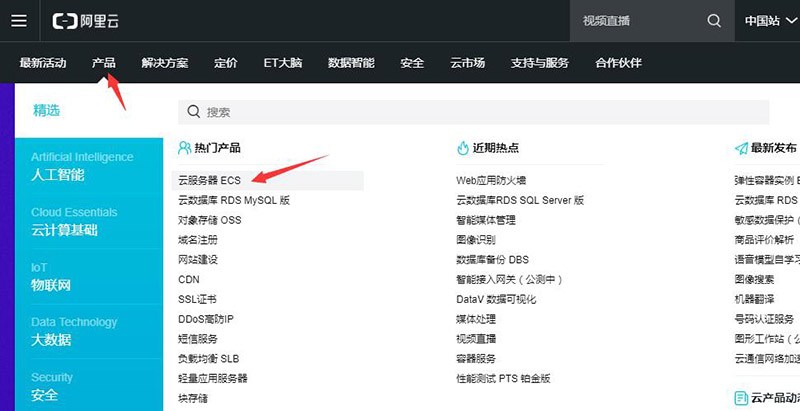Open 云服务器 ECS link
The width and height of the screenshot is (800, 411).
coord(209,181)
